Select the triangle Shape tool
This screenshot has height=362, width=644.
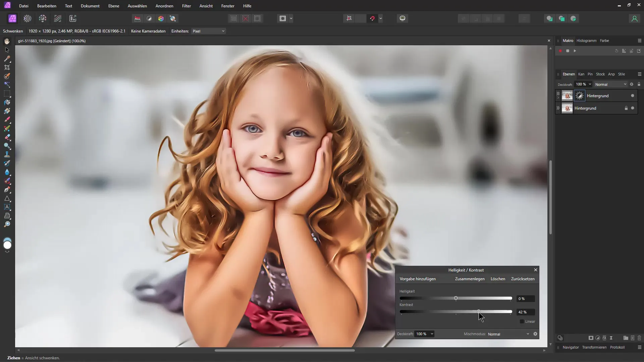pyautogui.click(x=7, y=198)
